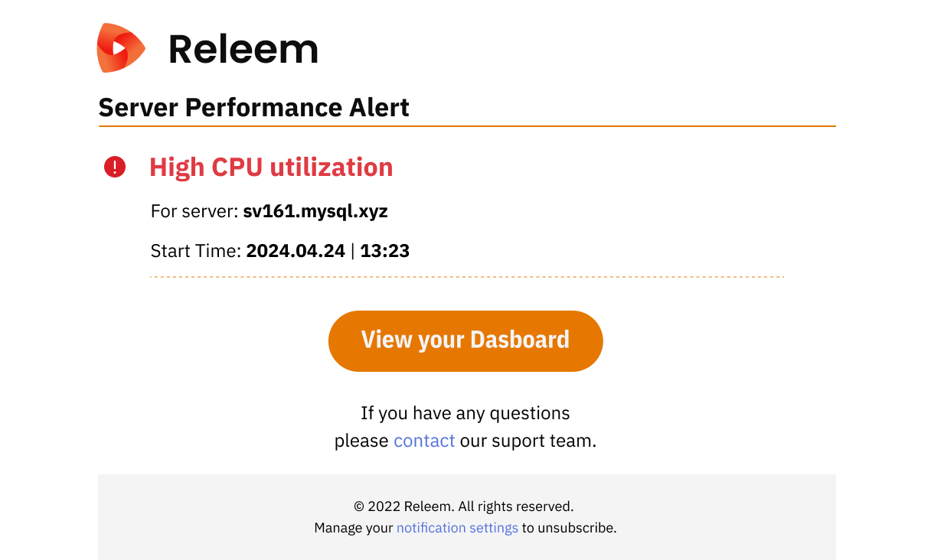Select the High CPU utilization title
This screenshot has width=931, height=560.
coord(271,167)
